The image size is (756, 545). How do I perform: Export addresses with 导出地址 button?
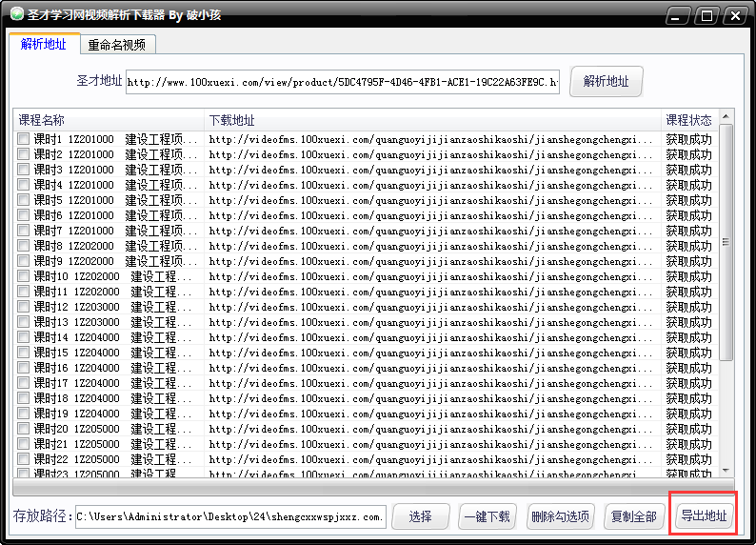[703, 516]
